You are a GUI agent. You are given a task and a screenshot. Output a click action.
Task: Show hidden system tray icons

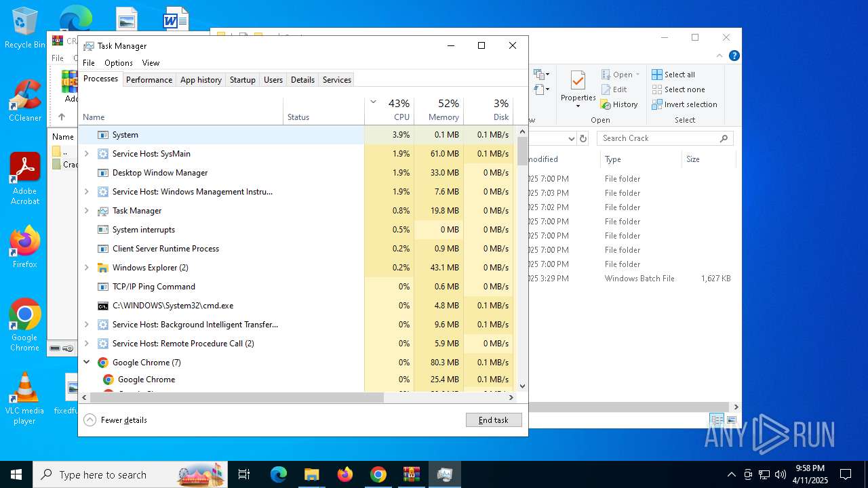pos(731,474)
